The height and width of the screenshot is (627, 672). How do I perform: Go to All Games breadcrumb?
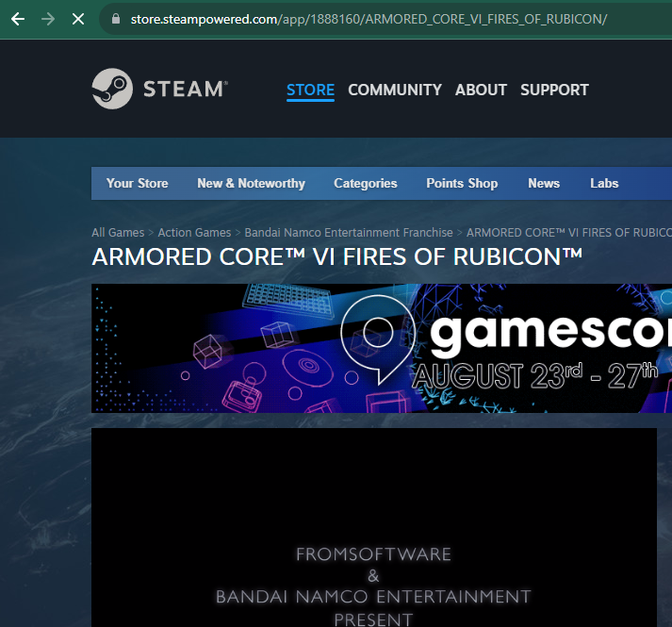pyautogui.click(x=118, y=233)
